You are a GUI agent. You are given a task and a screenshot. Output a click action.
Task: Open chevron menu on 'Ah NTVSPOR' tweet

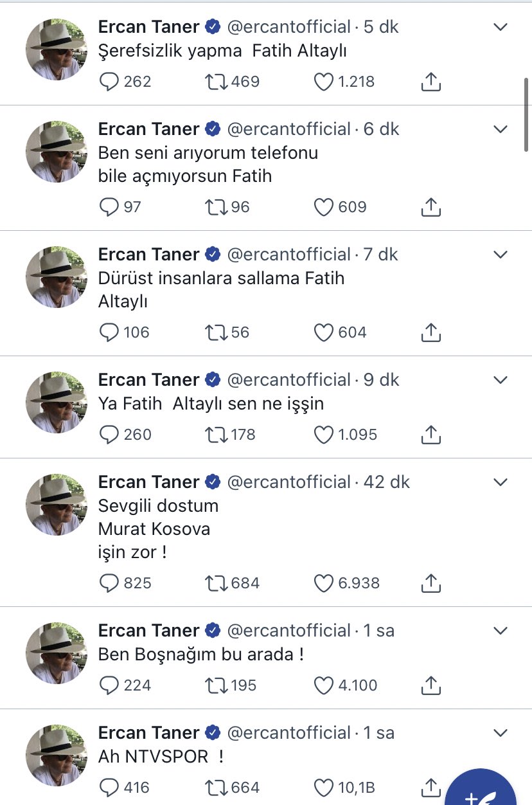coord(500,733)
